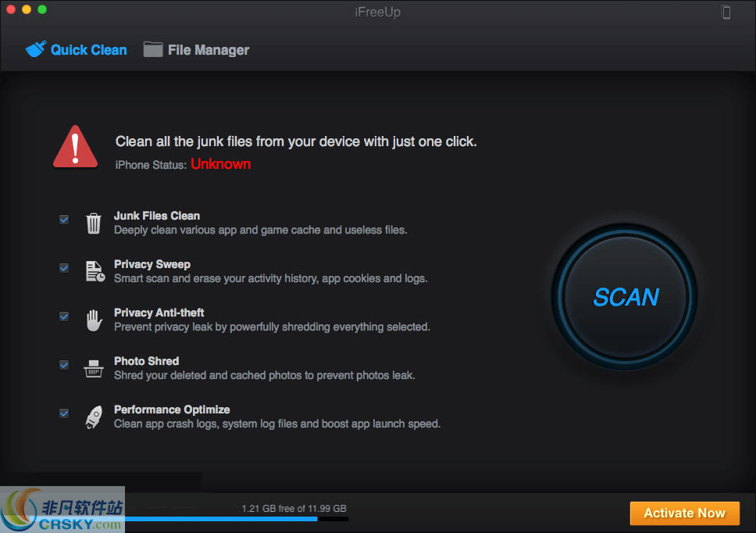Start the scan with the SCAN button

tap(625, 297)
